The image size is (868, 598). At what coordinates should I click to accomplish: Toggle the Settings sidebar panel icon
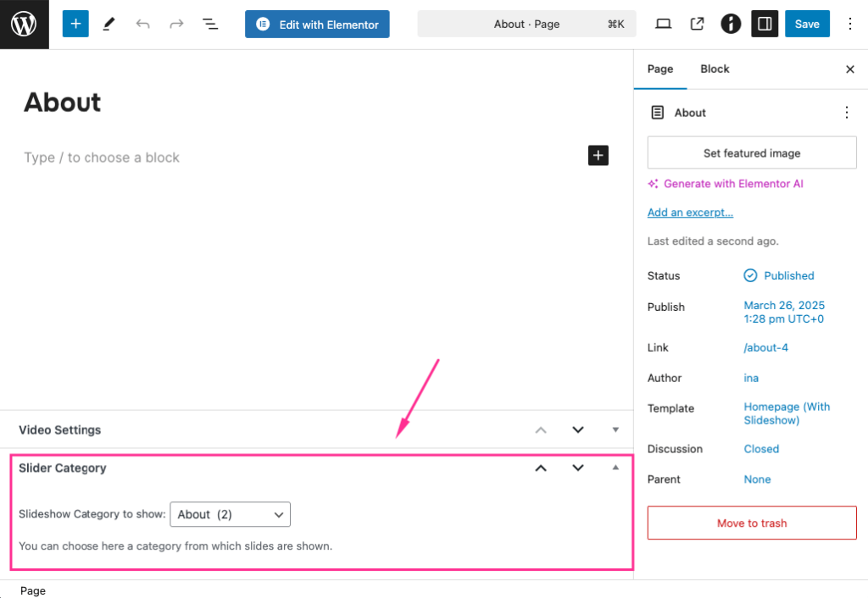pos(764,24)
